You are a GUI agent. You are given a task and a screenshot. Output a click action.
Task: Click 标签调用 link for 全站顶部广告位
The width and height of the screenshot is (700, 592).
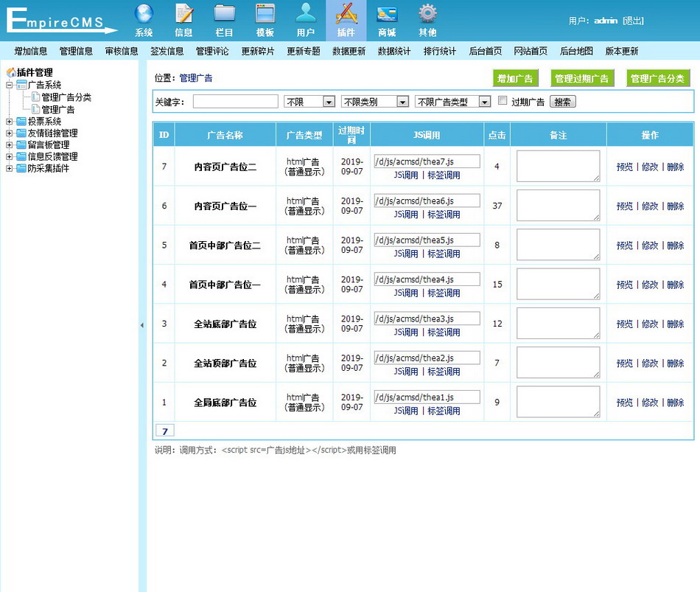pos(444,372)
